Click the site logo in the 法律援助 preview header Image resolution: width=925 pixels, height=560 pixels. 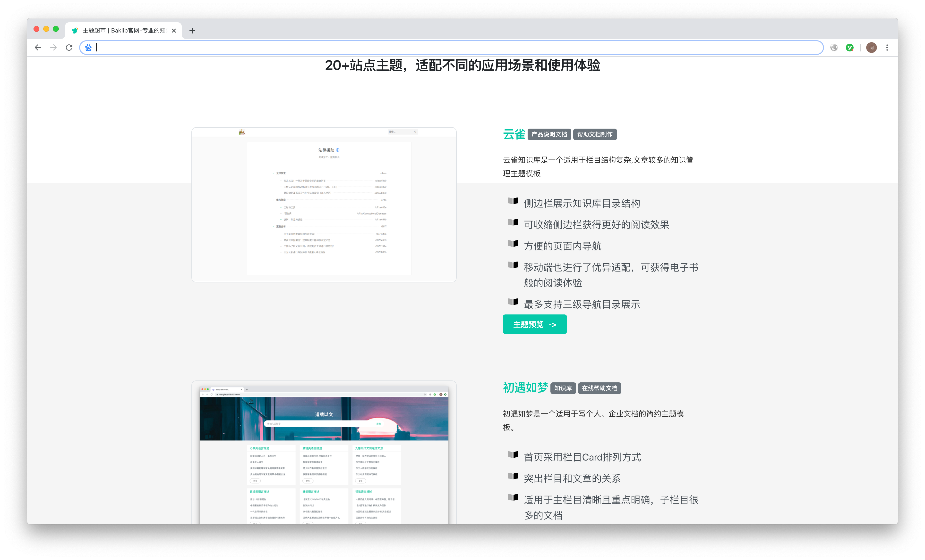tap(241, 132)
